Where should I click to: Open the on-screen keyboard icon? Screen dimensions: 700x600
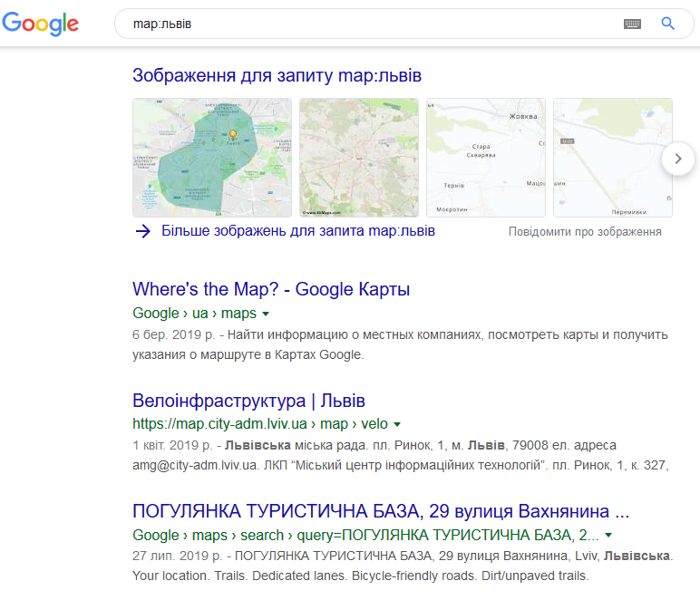(632, 24)
